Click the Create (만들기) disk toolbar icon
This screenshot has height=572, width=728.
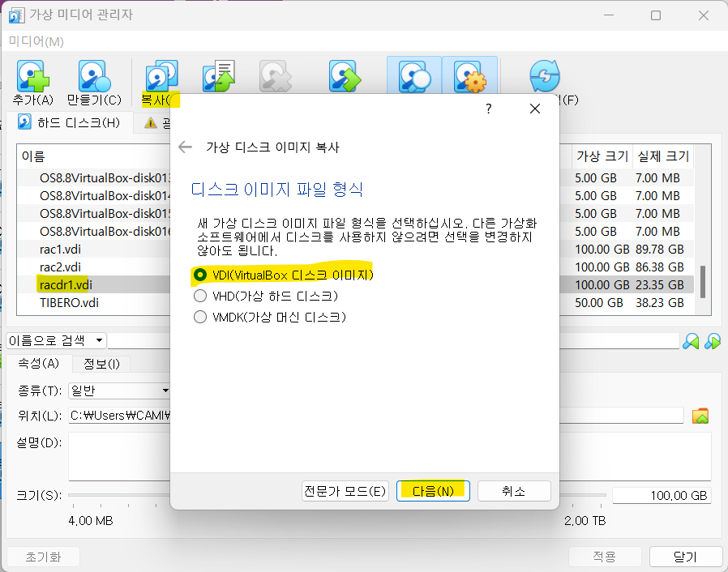(x=94, y=76)
